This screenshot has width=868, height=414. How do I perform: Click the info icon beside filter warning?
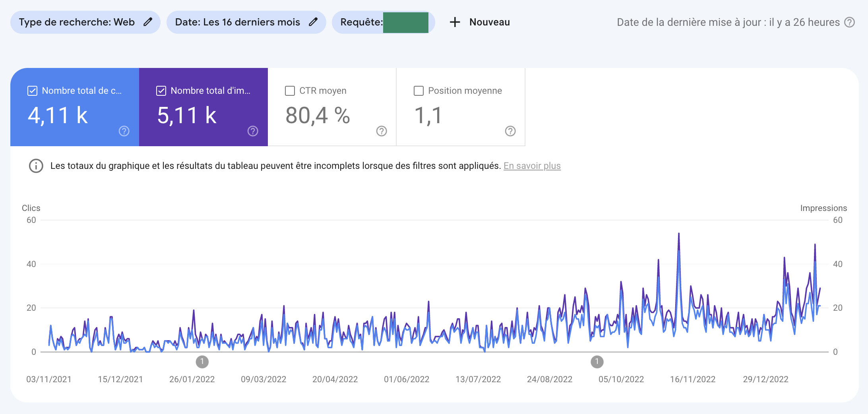[x=36, y=166]
